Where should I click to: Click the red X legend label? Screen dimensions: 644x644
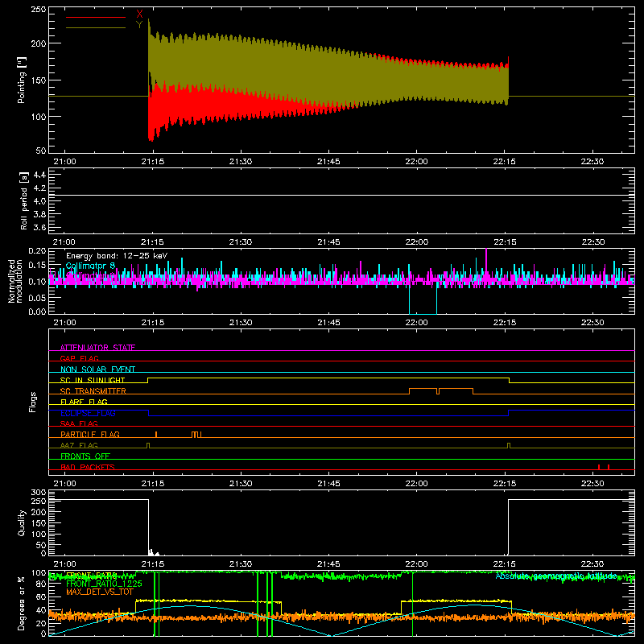[139, 14]
